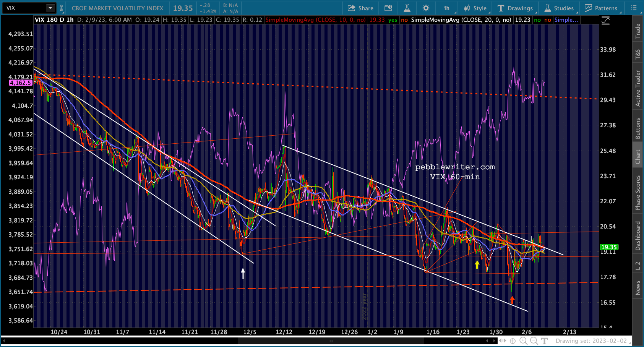The height and width of the screenshot is (347, 644).
Task: Click the zoom out magnifier icon
Action: pyautogui.click(x=534, y=341)
